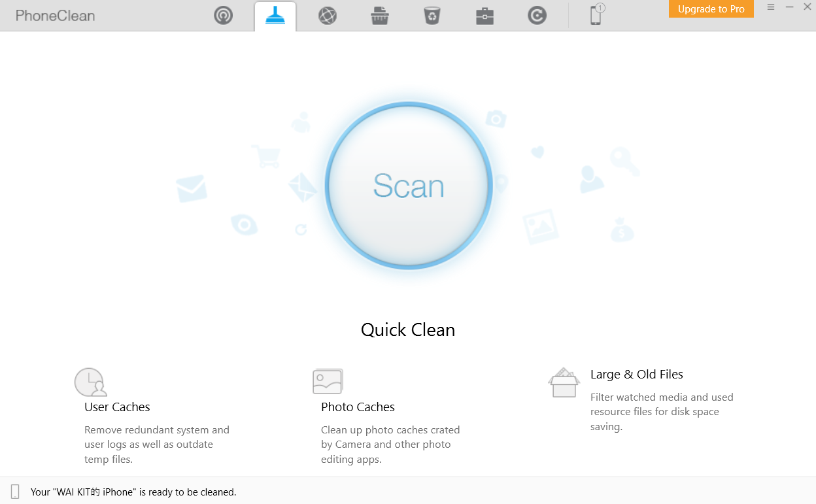Open the Silent Clean tab icon
Viewport: 816px width, 504px height.
tap(224, 15)
